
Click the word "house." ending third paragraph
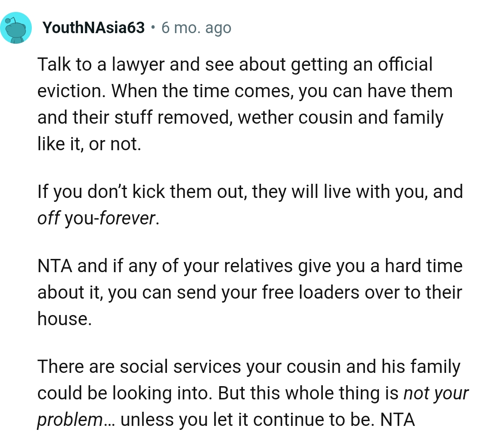pyautogui.click(x=64, y=319)
